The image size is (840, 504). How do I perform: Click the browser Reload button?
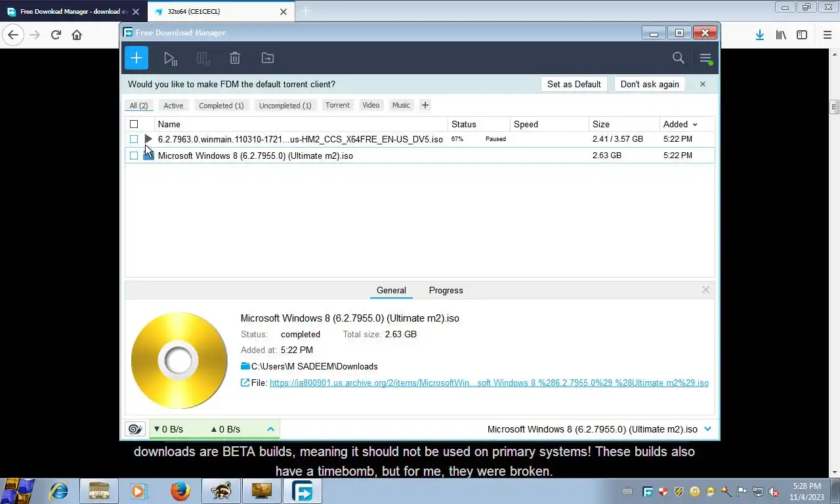pos(56,35)
